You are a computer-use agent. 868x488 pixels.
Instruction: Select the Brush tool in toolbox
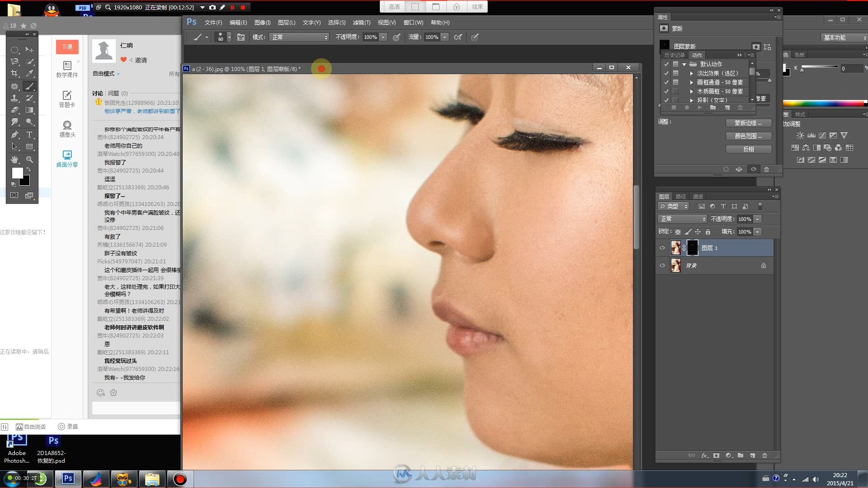(x=29, y=86)
